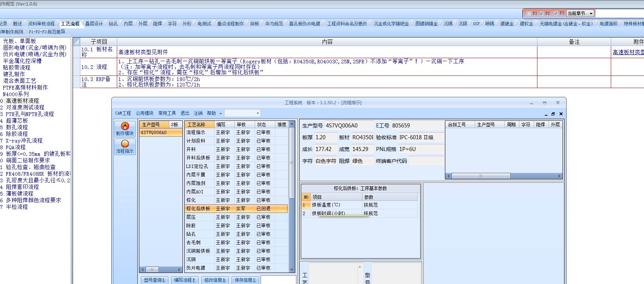The image size is (644, 284).
Task: Switch to the 阻焊 tab
Action: [157, 24]
